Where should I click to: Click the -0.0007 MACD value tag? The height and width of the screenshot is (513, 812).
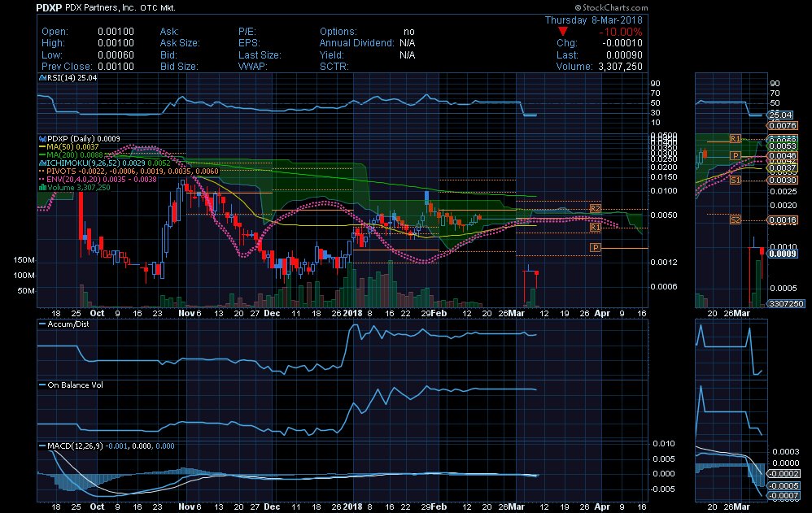(784, 496)
